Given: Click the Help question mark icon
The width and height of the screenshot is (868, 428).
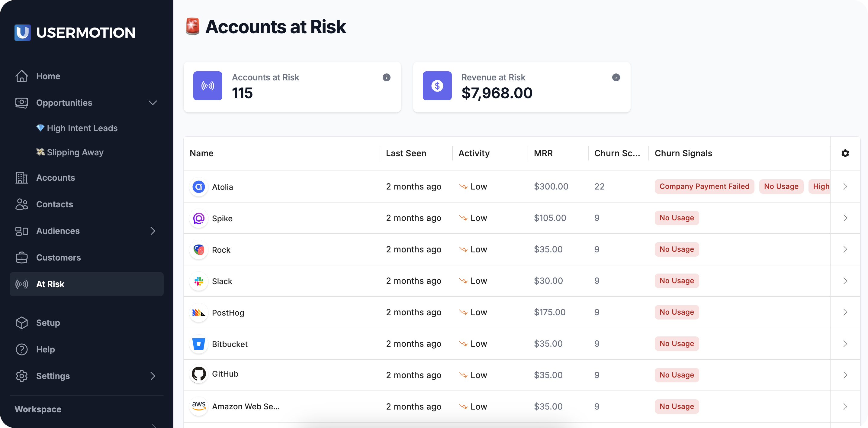Looking at the screenshot, I should [21, 349].
